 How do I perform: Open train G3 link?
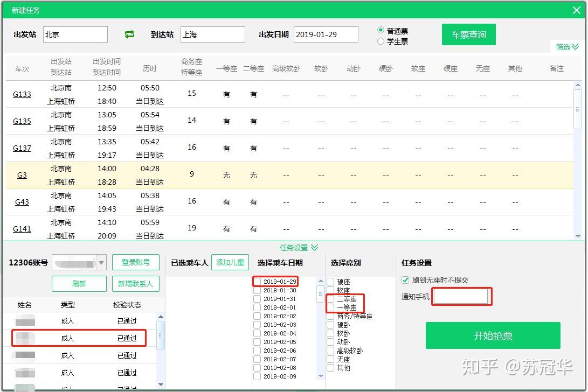[x=22, y=175]
